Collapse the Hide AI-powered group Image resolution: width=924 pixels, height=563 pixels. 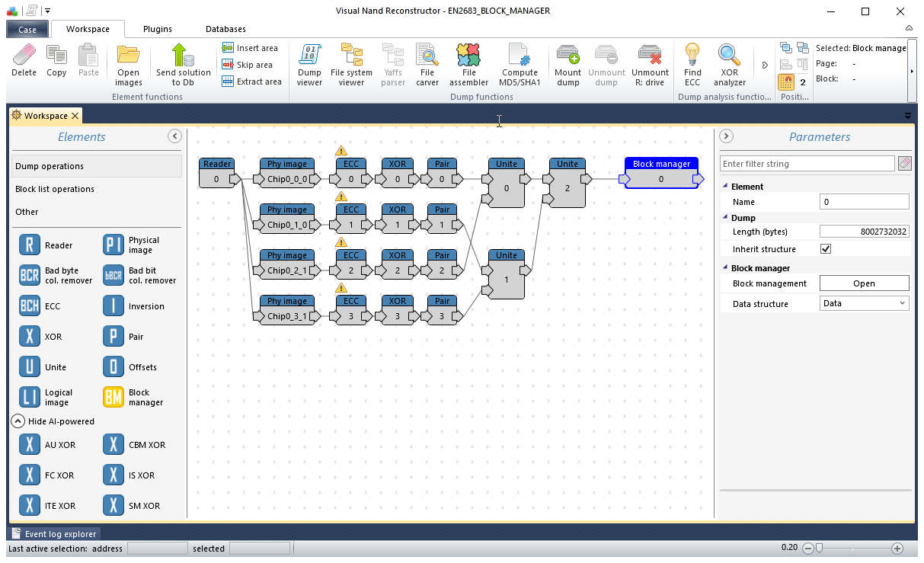tap(18, 421)
